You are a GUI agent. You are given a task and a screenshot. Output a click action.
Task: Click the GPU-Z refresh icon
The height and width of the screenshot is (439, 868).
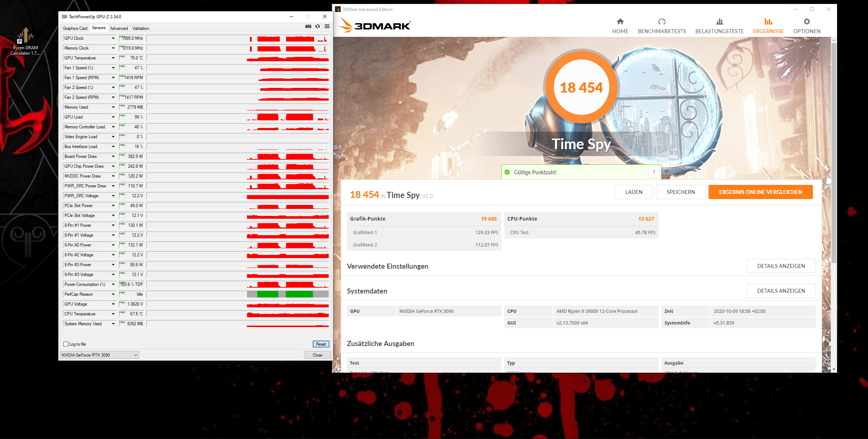(x=317, y=26)
